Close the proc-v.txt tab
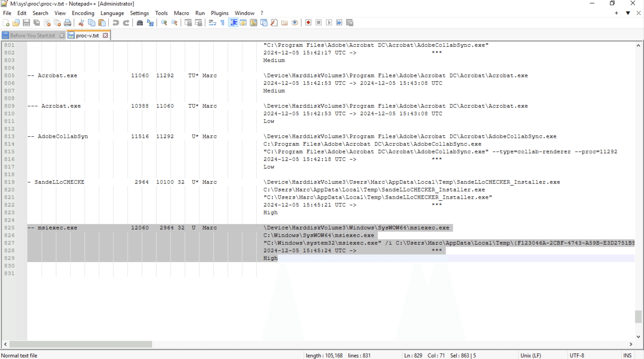Viewport: 644px width, 359px height. (106, 36)
